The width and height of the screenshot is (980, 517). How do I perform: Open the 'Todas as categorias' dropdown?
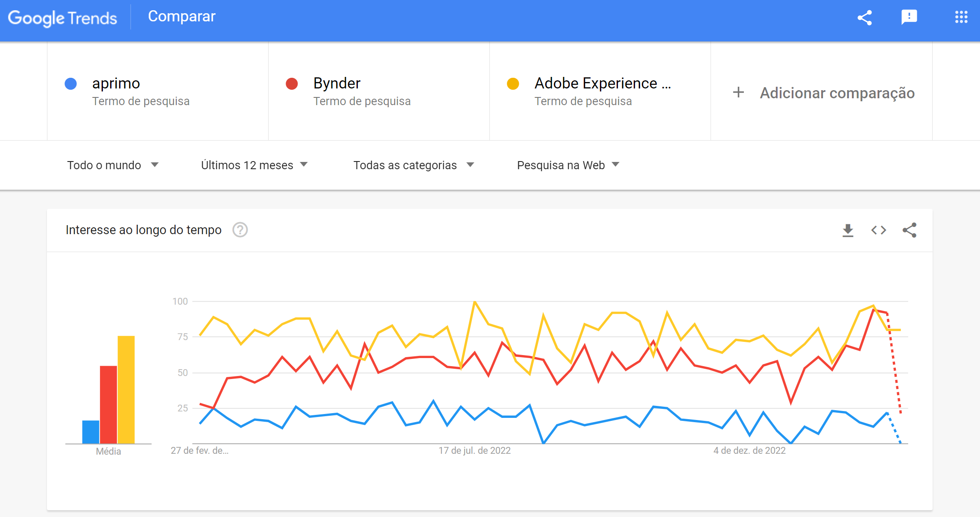[413, 165]
